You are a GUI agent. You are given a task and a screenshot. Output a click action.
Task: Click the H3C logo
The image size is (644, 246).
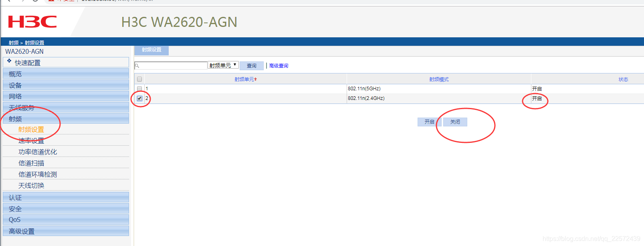click(x=32, y=22)
